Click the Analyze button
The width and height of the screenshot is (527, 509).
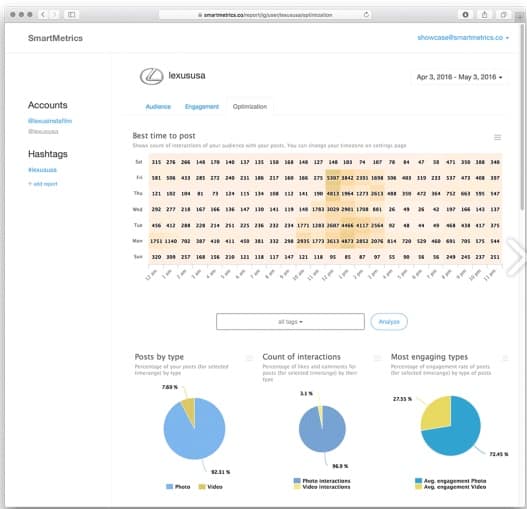[389, 322]
